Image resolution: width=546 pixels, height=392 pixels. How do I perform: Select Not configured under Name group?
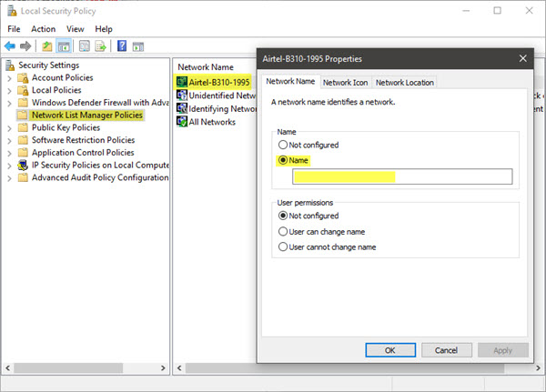pyautogui.click(x=283, y=145)
